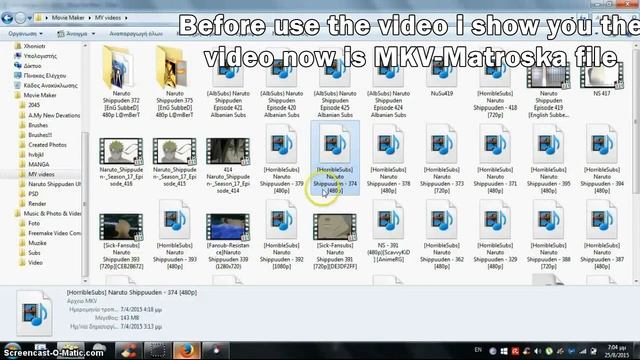Image resolution: width=640 pixels, height=360 pixels.
Task: Select [HorribleSubs] Naruto Shippuuden - 388 [720p] file
Action: 549,235
